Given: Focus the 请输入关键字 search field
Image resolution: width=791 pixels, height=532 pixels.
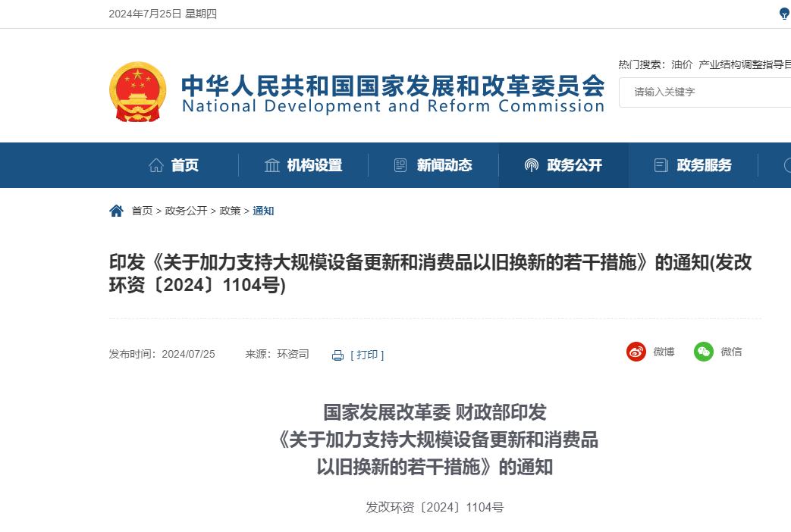Looking at the screenshot, I should (x=705, y=92).
